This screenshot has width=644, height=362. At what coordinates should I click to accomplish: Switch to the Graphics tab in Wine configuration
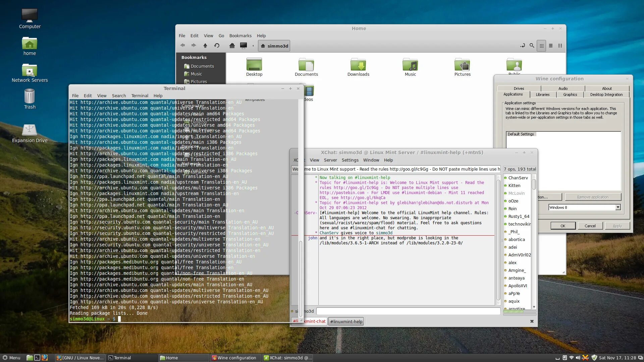click(x=570, y=95)
